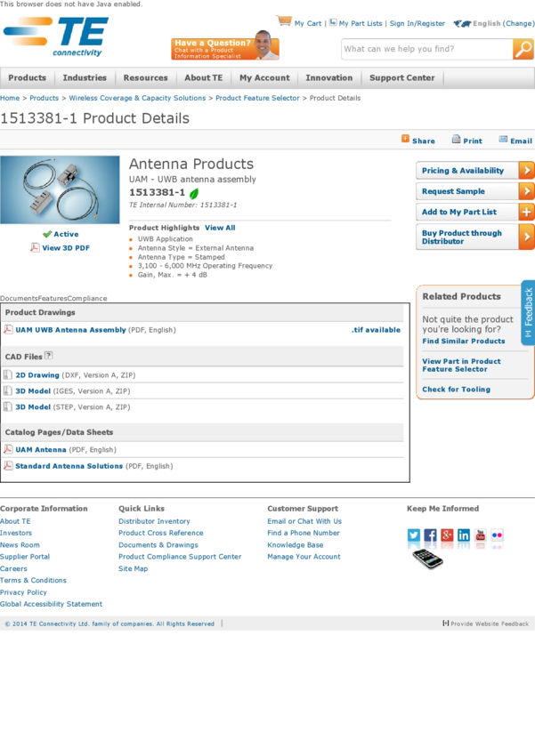Click Check for Tooling link
The image size is (535, 756).
(456, 389)
